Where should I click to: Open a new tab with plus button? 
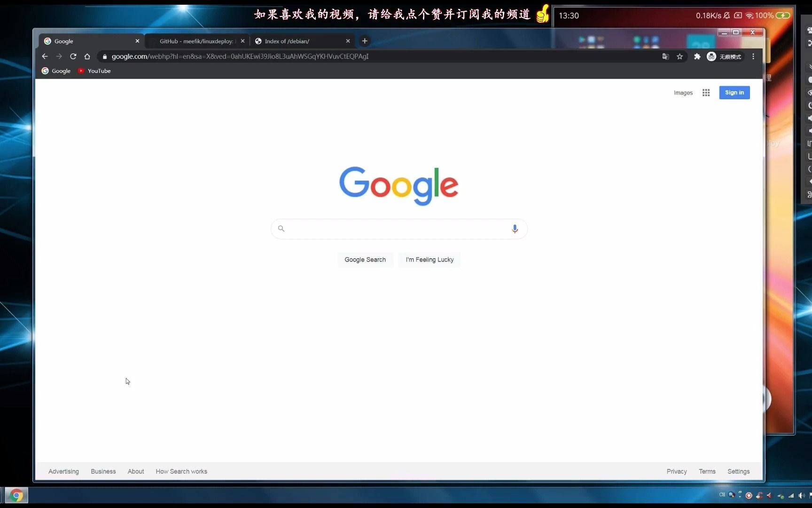coord(365,41)
